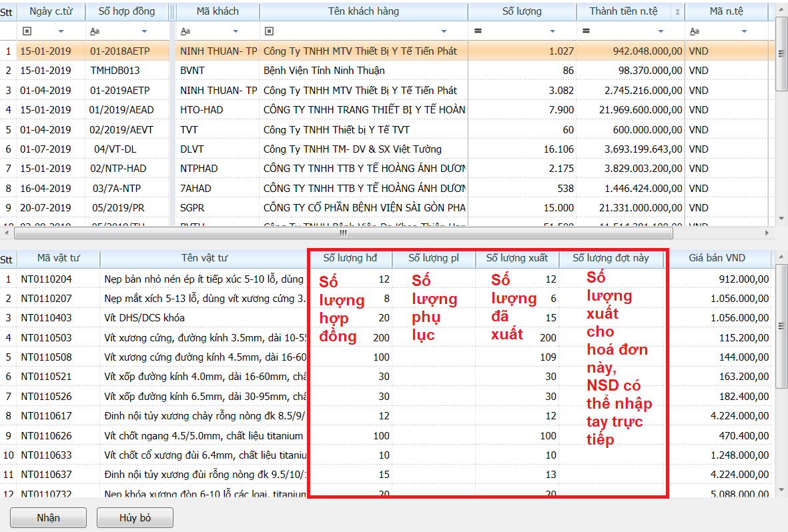Screen dimensions: 788x532
Task: Open the Số lượng filter dropdown arrow
Action: click(552, 31)
